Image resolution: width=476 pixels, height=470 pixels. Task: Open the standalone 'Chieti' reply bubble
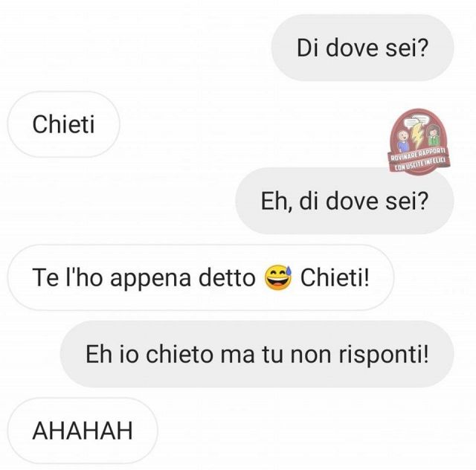[63, 124]
